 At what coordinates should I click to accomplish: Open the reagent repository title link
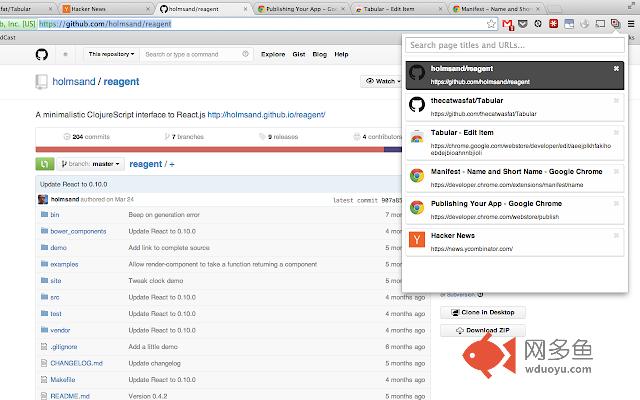pos(121,81)
